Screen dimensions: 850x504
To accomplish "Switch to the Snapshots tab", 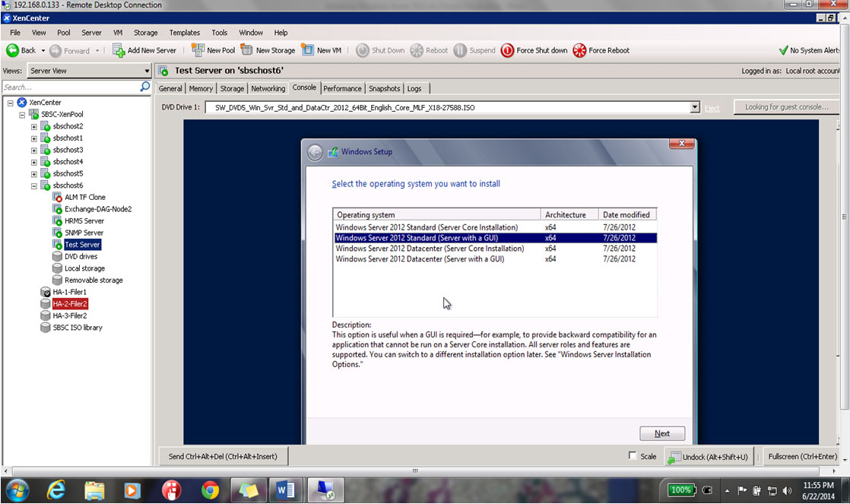I will tap(385, 88).
